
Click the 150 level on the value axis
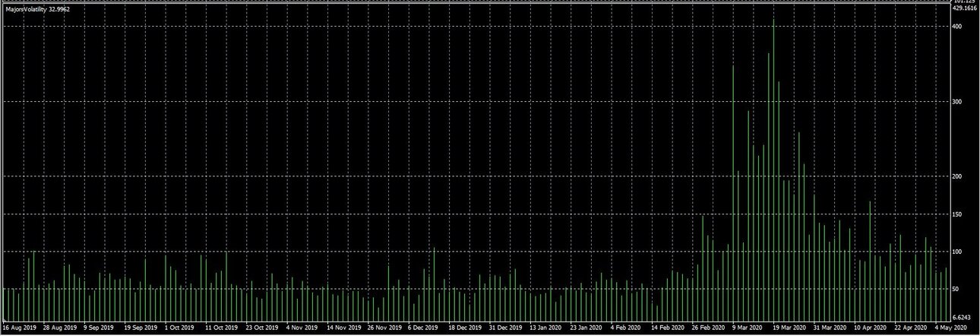point(956,214)
